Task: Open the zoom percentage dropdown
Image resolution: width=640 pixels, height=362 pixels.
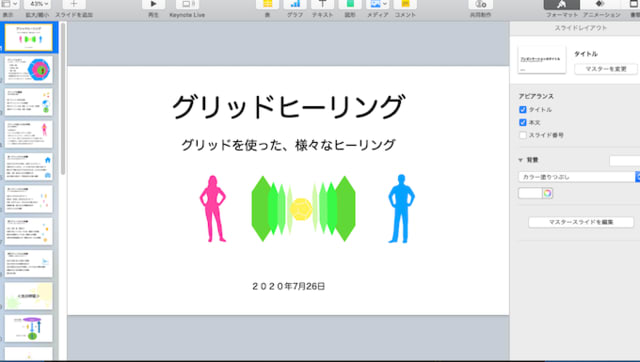Action: coord(39,4)
